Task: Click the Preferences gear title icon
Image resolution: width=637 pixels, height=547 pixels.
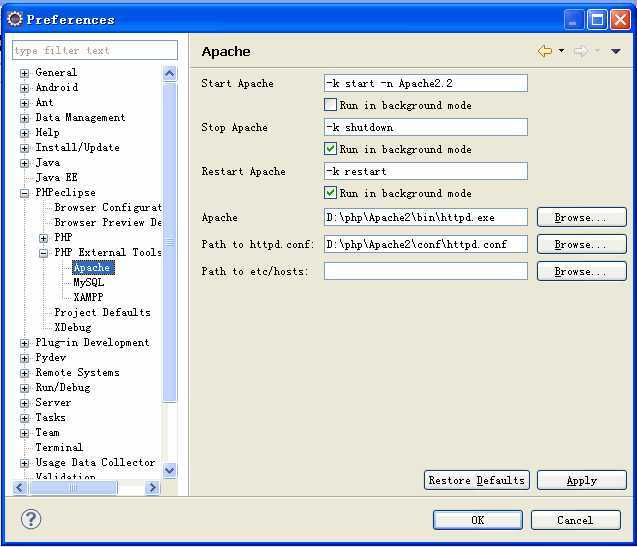Action: 15,19
